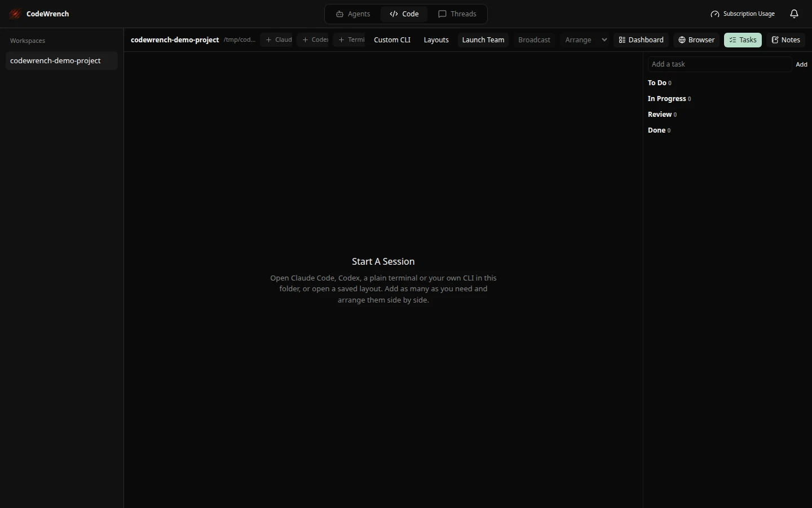
Task: Open the Notes panel
Action: [x=786, y=40]
